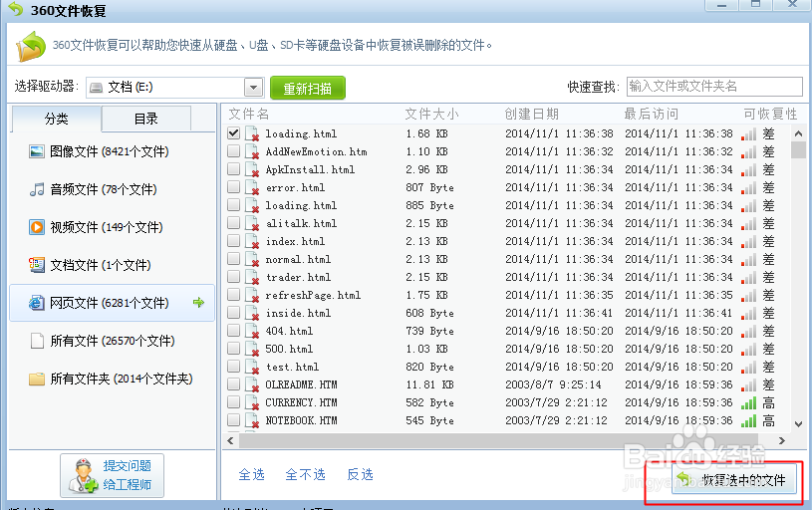
Task: Select 网页文件 (6281个文件) category
Action: (112, 303)
